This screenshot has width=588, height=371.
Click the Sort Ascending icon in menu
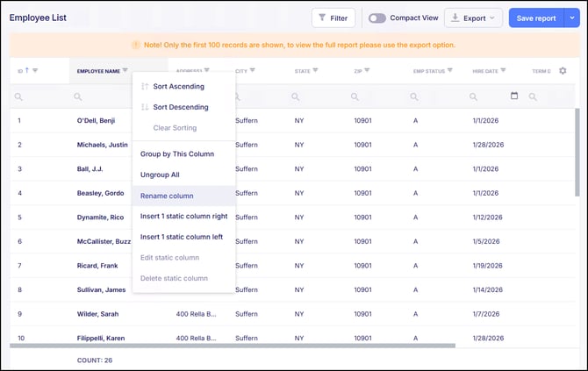[145, 86]
